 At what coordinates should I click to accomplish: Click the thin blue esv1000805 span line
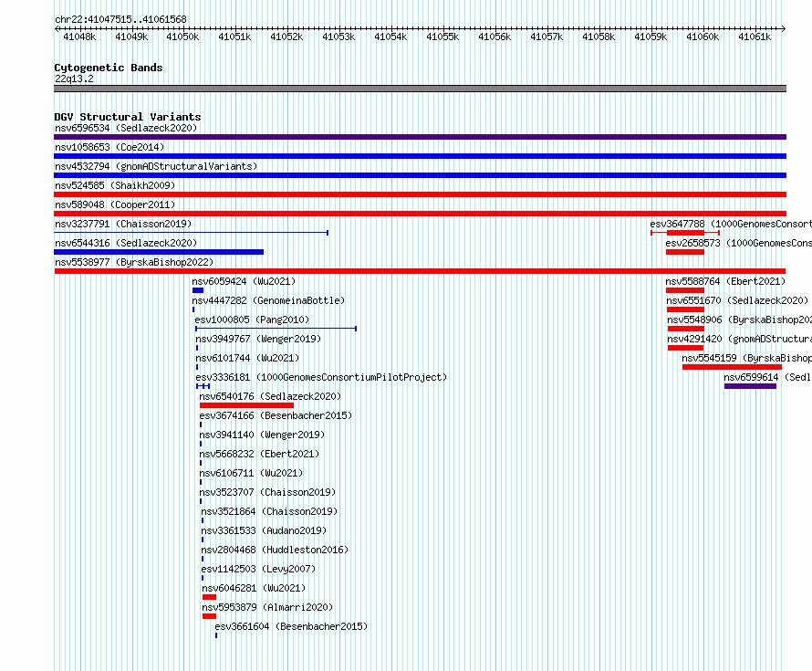[276, 329]
